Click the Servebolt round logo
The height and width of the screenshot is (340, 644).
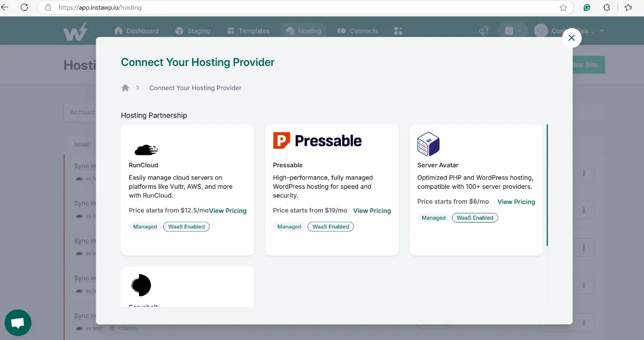pos(141,285)
